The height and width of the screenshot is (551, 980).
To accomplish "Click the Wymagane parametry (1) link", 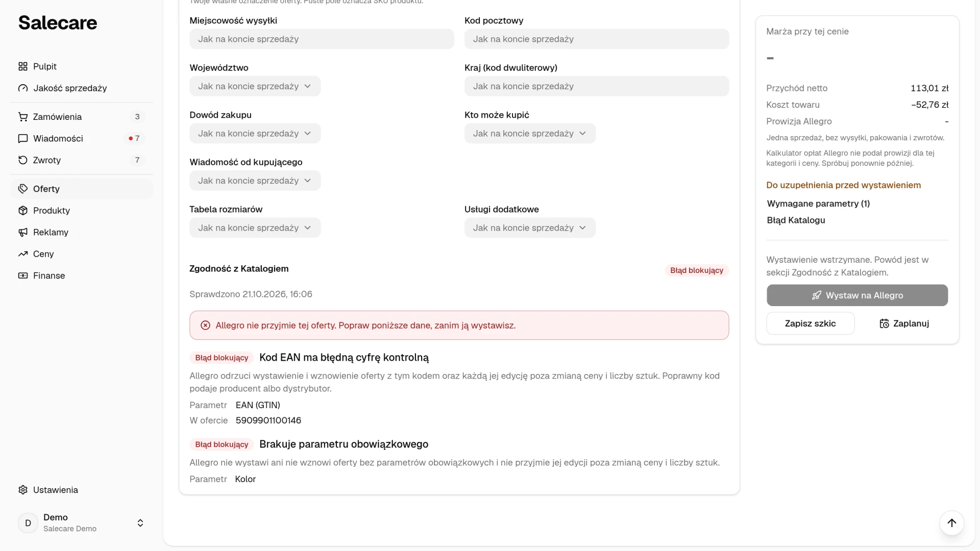I will (818, 204).
